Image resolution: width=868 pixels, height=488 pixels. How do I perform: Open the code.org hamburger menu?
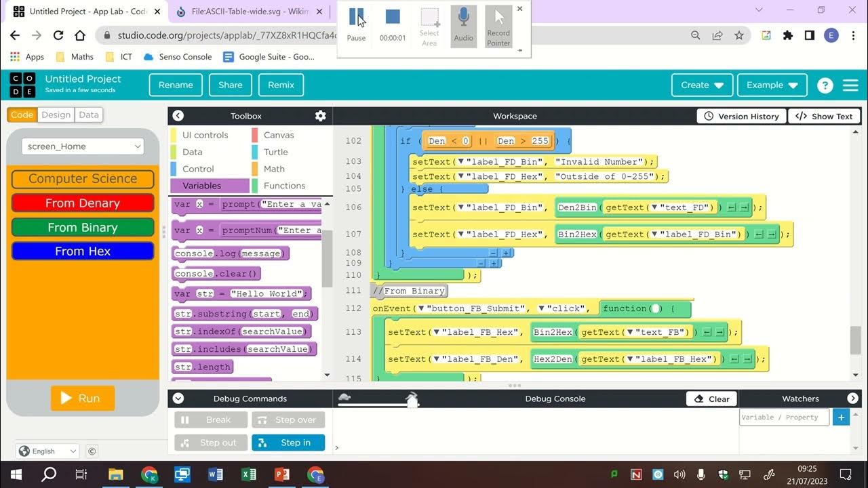pyautogui.click(x=850, y=85)
